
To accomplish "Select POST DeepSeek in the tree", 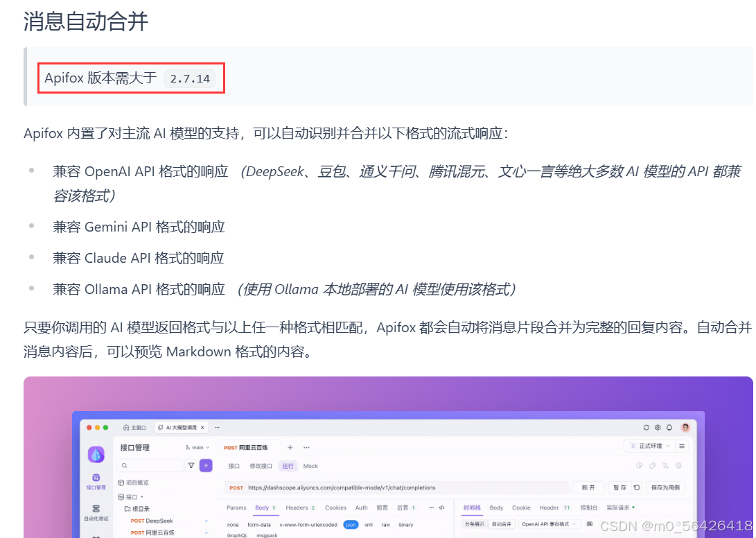I will pos(151,521).
